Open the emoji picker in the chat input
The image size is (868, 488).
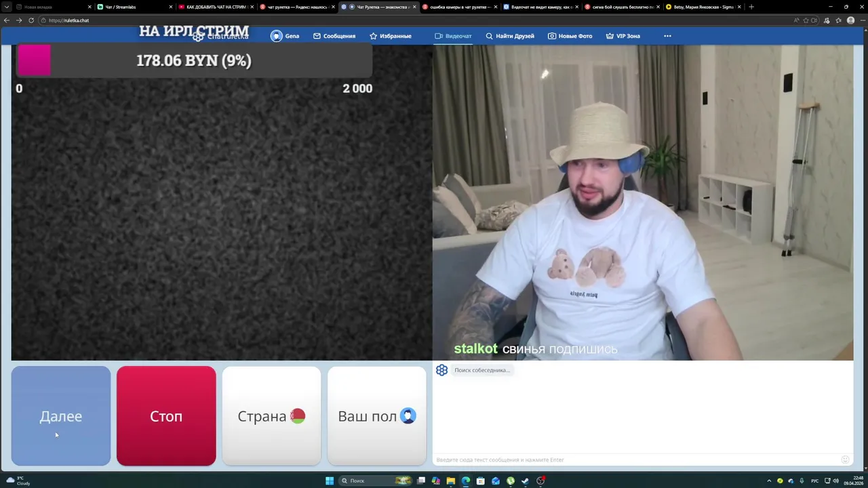click(x=846, y=460)
